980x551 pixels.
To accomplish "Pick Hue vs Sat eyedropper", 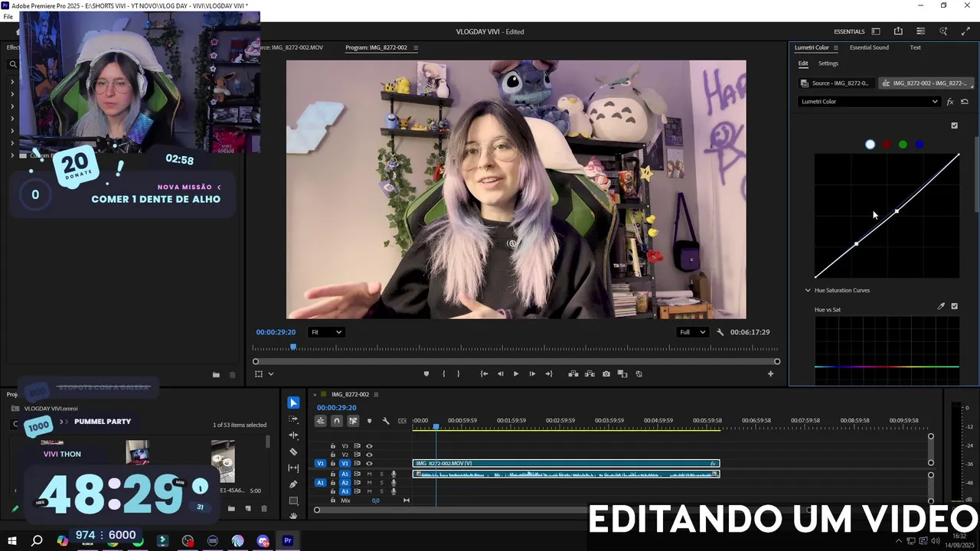I will coord(941,306).
